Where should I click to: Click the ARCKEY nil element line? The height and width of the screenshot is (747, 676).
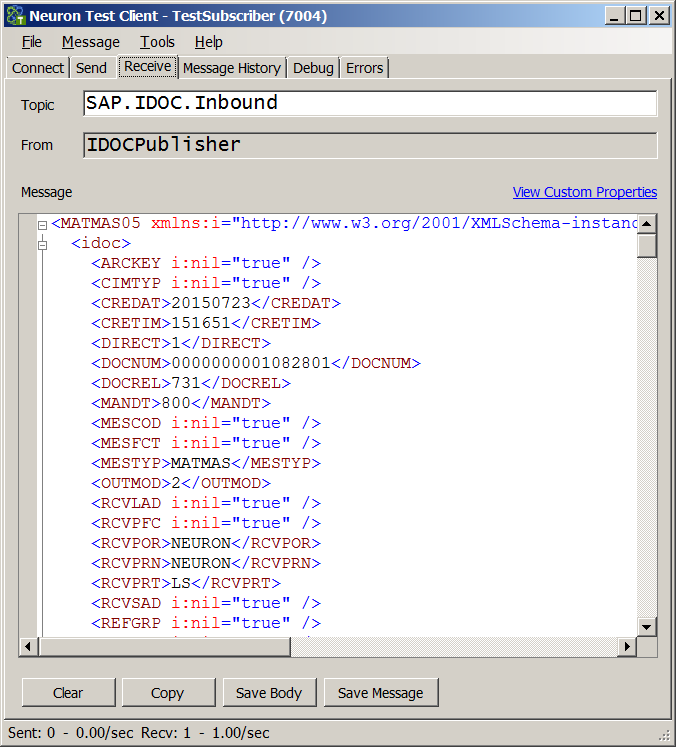tap(206, 263)
